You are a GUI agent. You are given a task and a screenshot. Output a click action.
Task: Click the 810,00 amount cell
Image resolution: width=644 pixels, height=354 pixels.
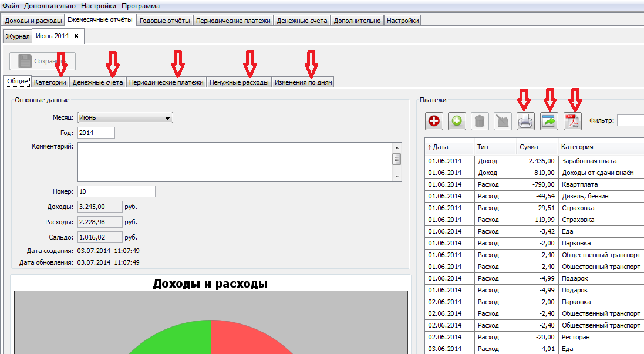point(537,173)
